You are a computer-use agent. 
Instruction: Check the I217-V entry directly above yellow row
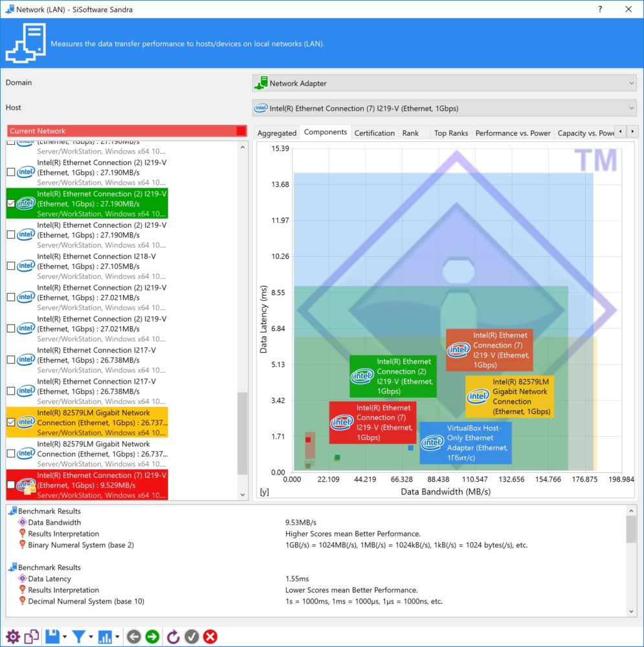tap(11, 391)
